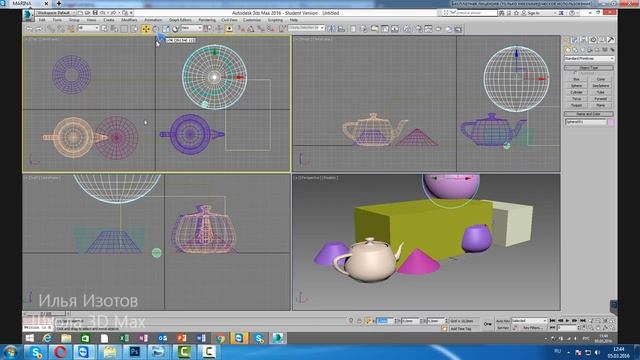Screen dimensions: 640x360
Task: Open the Workspace Default dropdown
Action: click(x=56, y=13)
